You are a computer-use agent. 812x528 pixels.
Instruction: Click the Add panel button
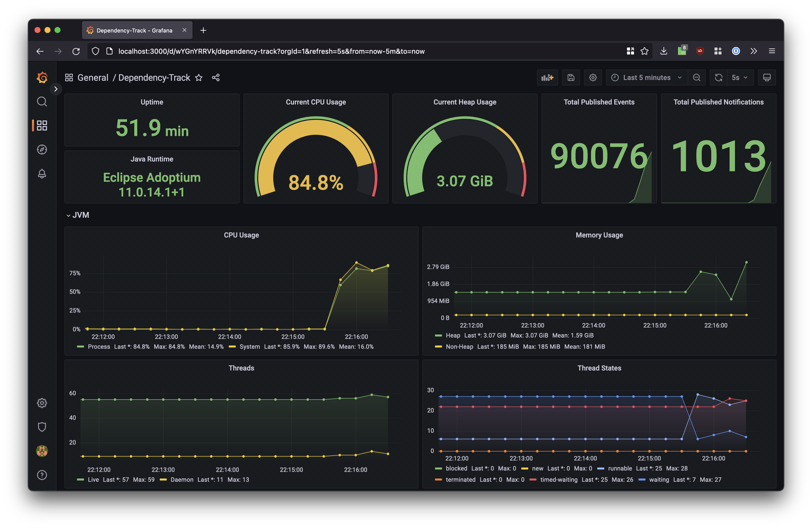coord(547,78)
